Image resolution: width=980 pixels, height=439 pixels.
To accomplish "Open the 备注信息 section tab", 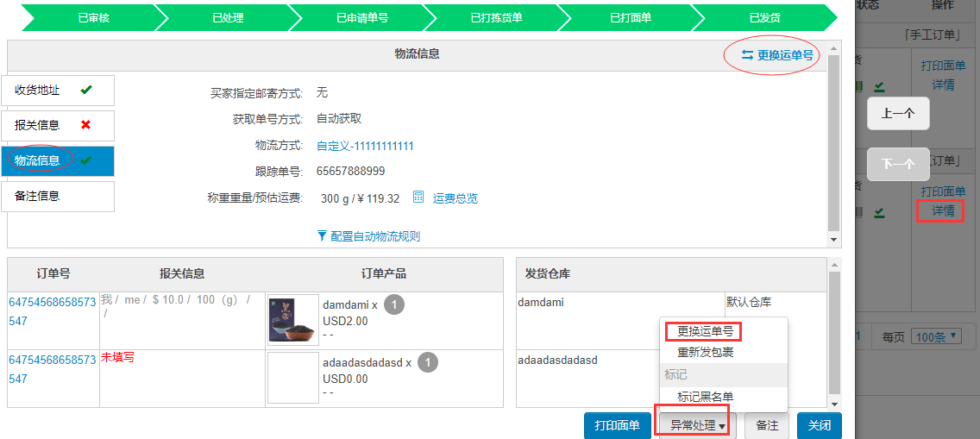I will click(x=58, y=196).
